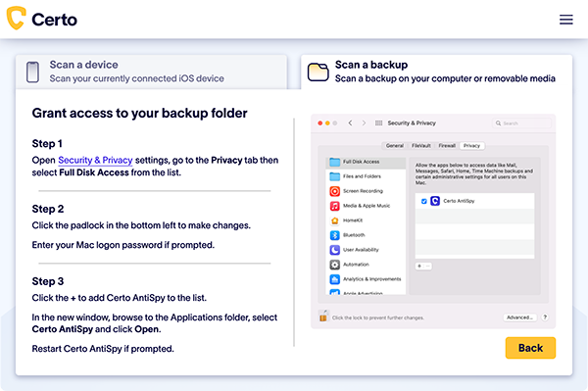Click the back chevron in Security & Privacy

click(350, 122)
